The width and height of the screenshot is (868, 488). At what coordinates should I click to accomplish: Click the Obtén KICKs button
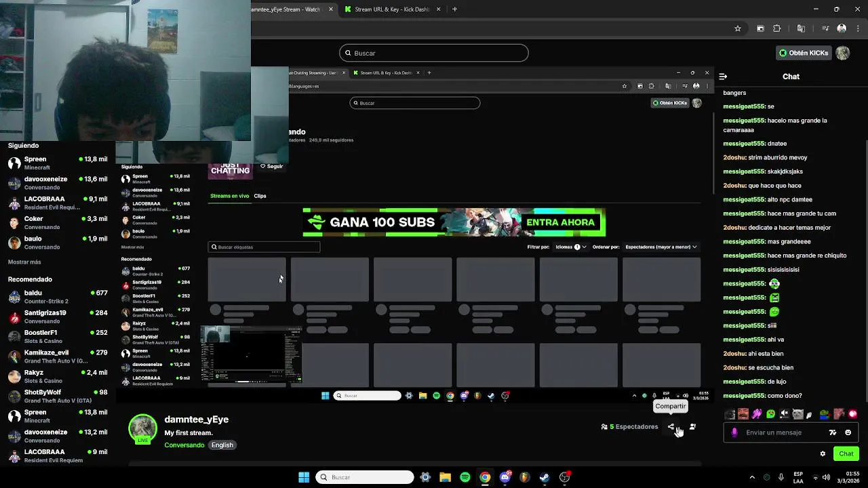click(x=804, y=53)
